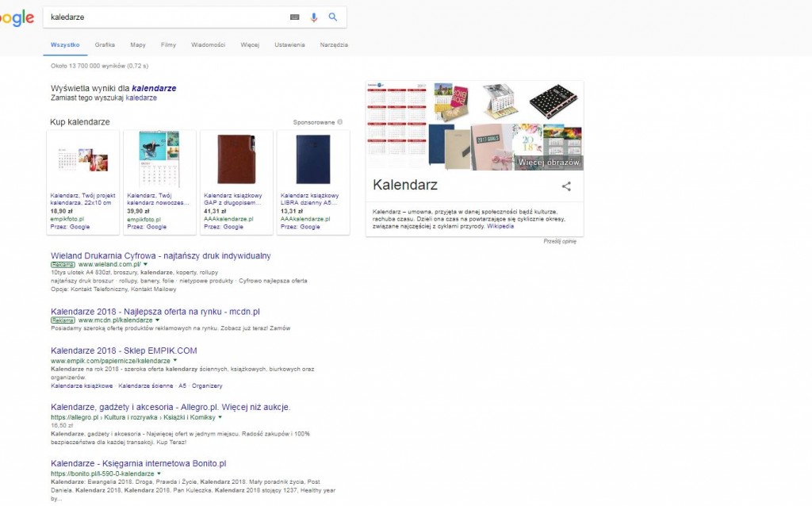Switch to the Mapy tab
The image size is (812, 506).
point(138,45)
